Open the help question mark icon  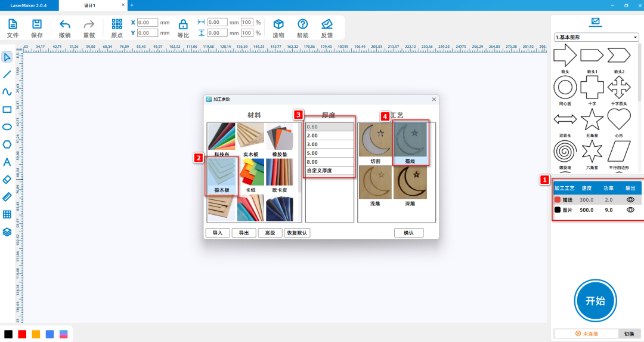tap(303, 24)
